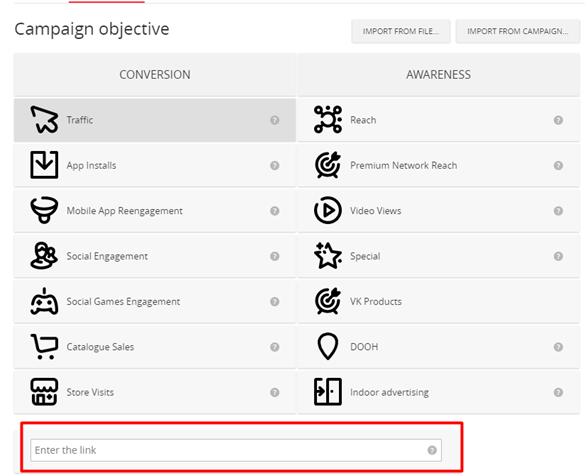The width and height of the screenshot is (585, 475).
Task: Pick the Store Visits shop icon
Action: 44,392
